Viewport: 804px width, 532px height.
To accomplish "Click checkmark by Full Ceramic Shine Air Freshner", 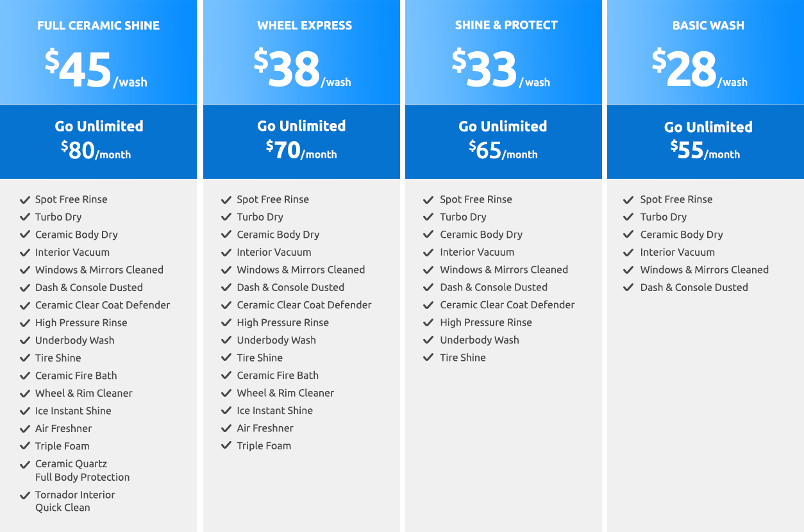I will click(25, 428).
